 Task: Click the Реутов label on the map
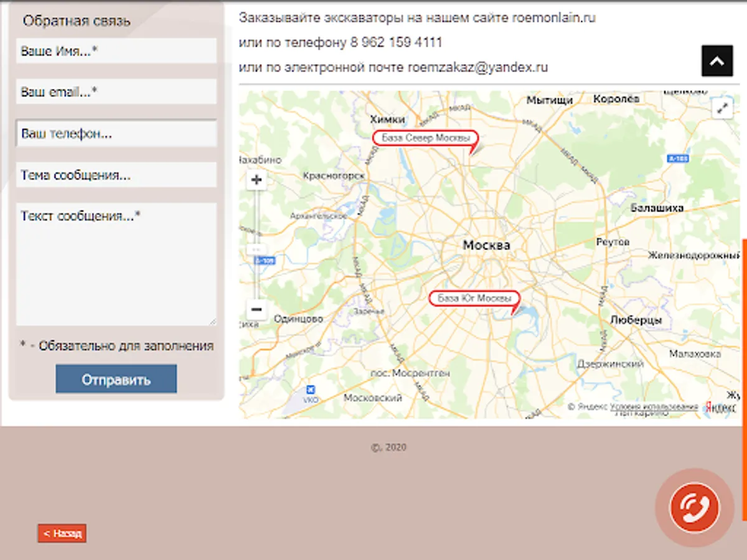tap(613, 241)
